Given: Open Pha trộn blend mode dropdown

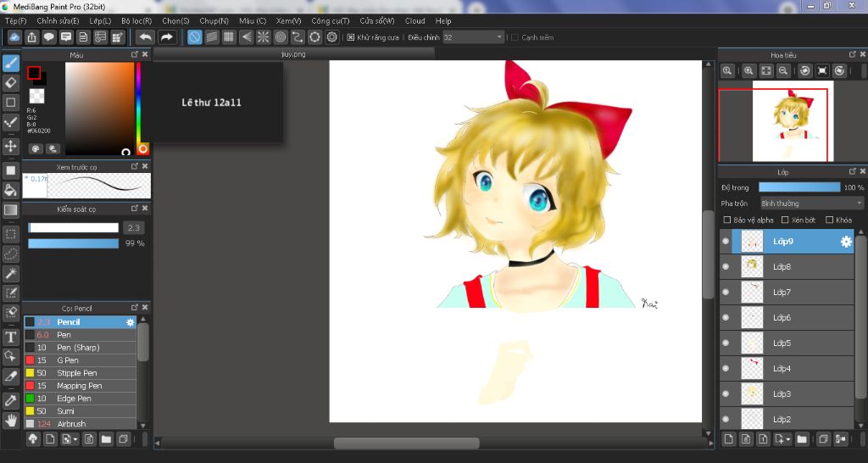Looking at the screenshot, I should click(811, 204).
